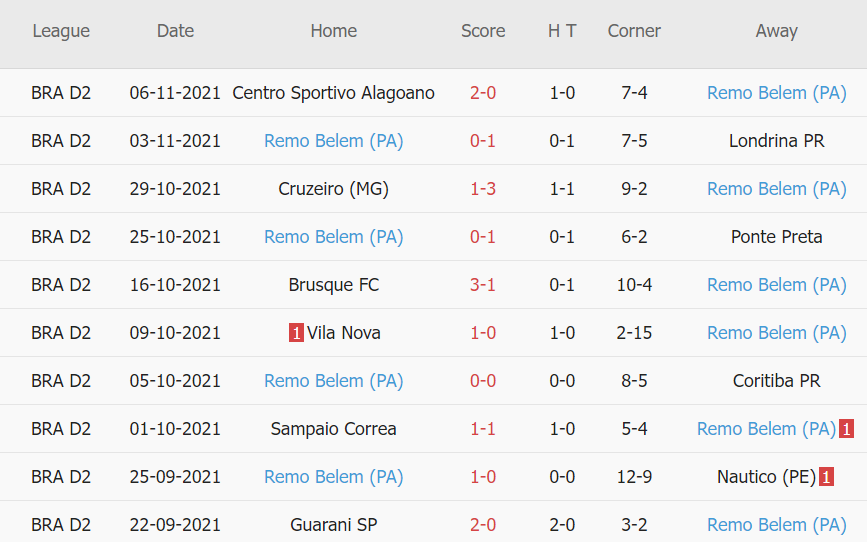The image size is (867, 542).
Task: Select Ponte Preta away team
Action: [776, 237]
